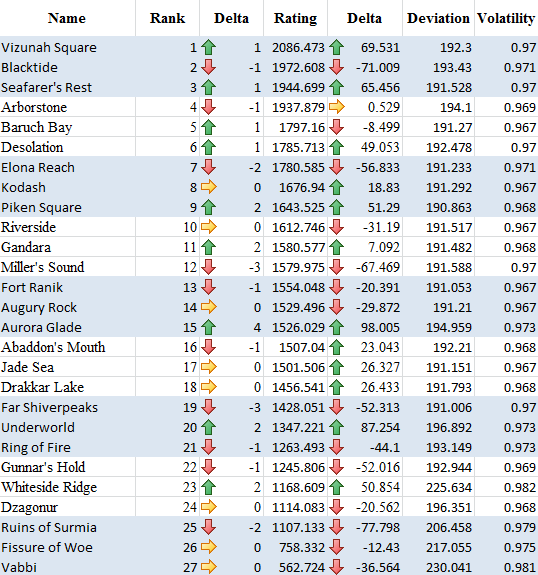Select the Baruch Bay rating value 1797.16

pos(302,127)
